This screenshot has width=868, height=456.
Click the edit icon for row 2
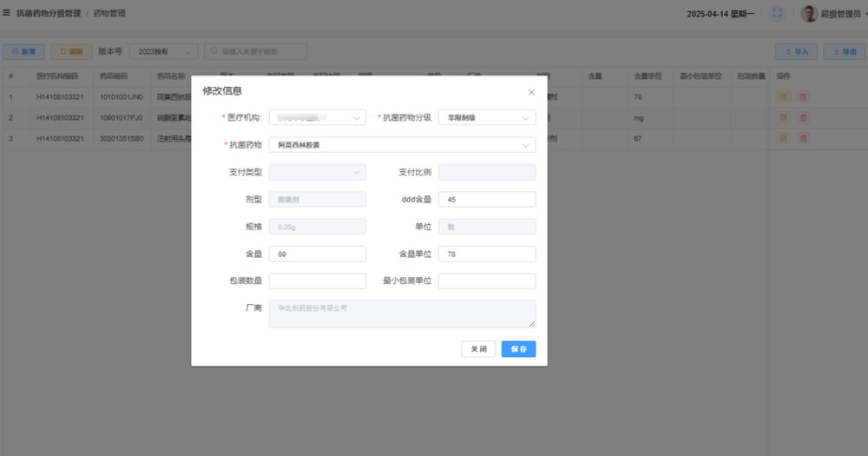point(783,117)
